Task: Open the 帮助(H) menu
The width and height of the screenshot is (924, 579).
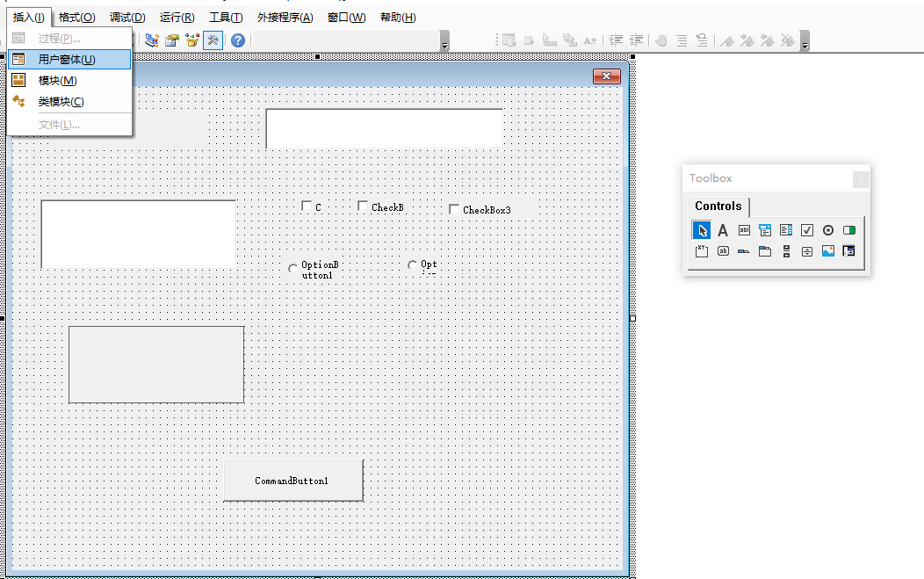Action: point(398,17)
